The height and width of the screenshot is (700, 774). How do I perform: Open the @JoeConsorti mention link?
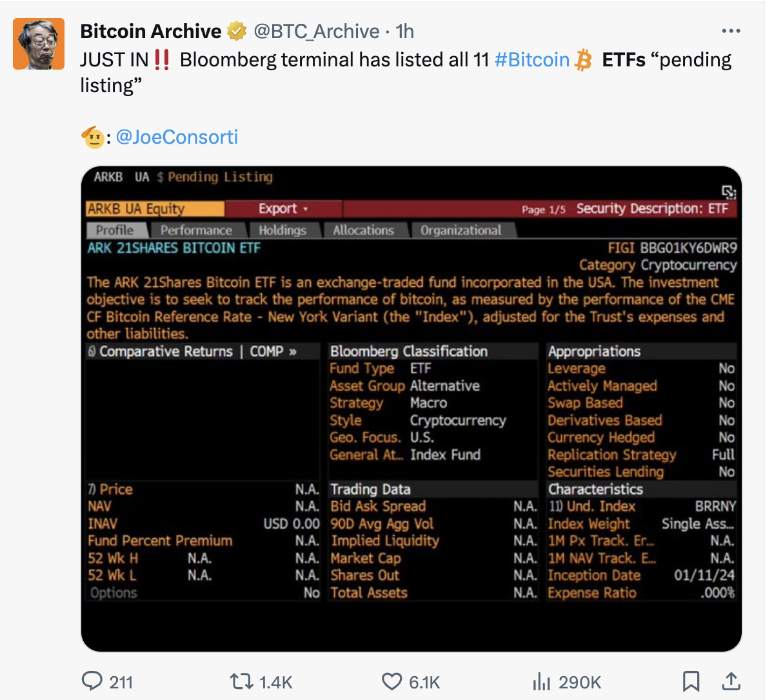177,137
